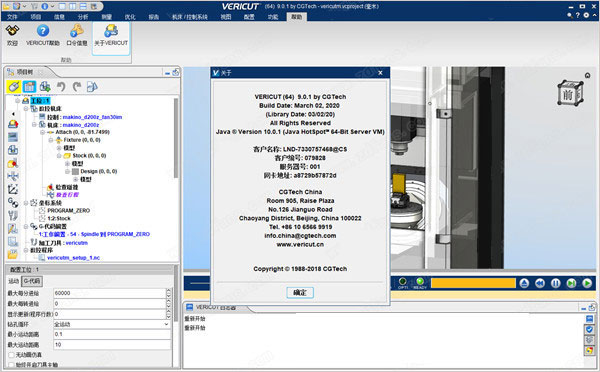Select vericutm_setup_1.nc program link
The height and width of the screenshot is (372, 600).
[x=73, y=258]
